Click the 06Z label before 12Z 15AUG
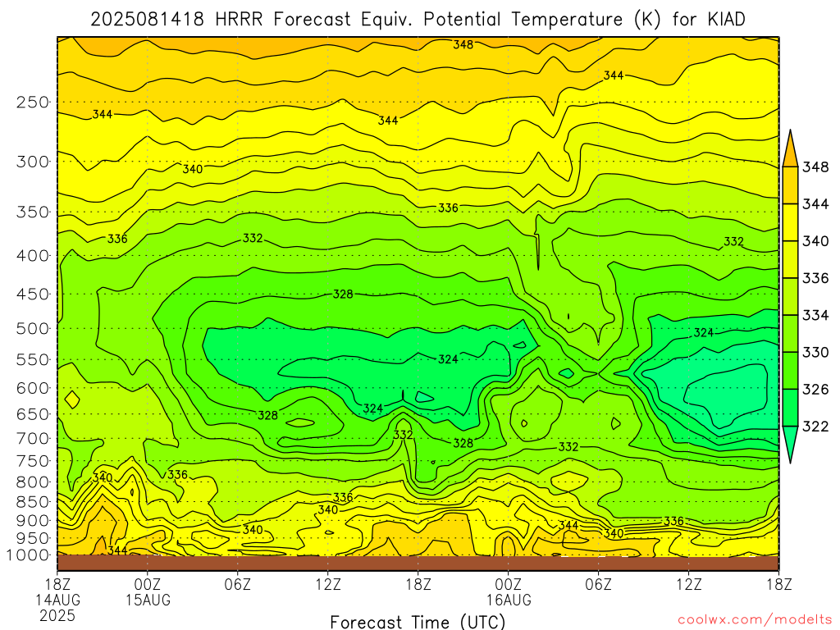Image resolution: width=840 pixels, height=630 pixels. (x=238, y=583)
